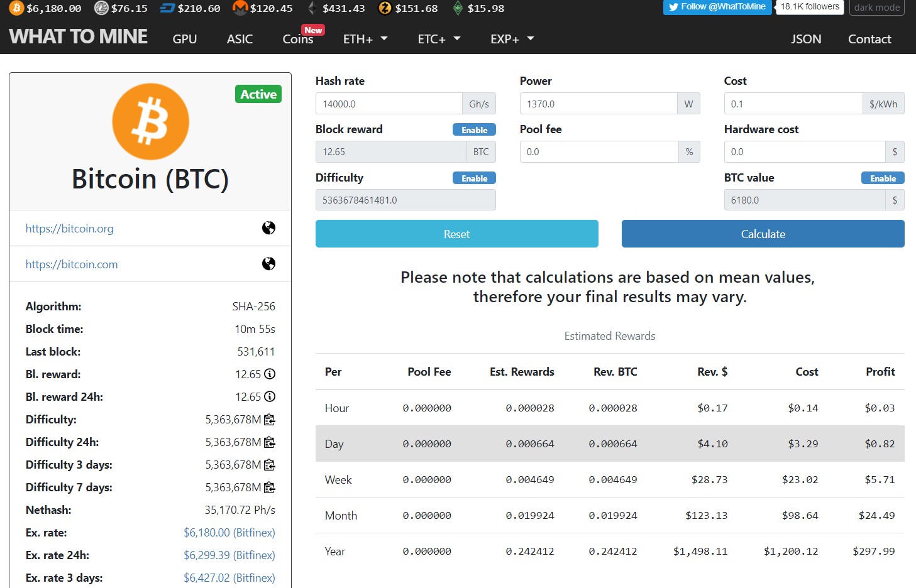
Task: Click the Bitcoin price icon in top ticker
Action: point(16,8)
